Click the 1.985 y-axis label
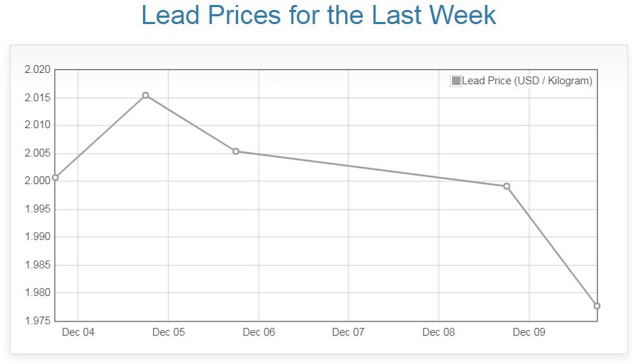This screenshot has height=364, width=632. pyautogui.click(x=38, y=265)
